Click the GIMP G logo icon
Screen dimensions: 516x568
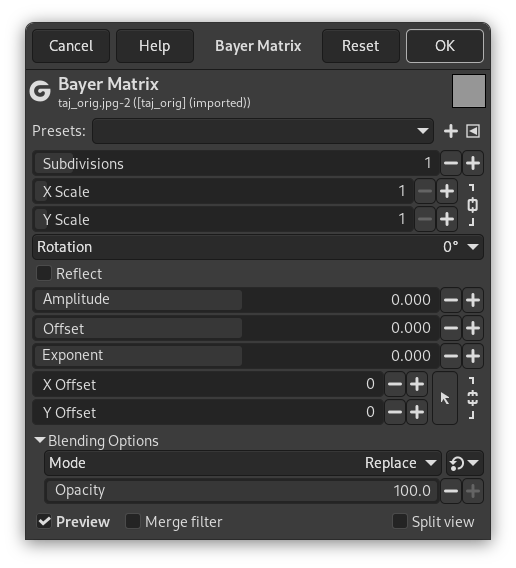pyautogui.click(x=40, y=91)
